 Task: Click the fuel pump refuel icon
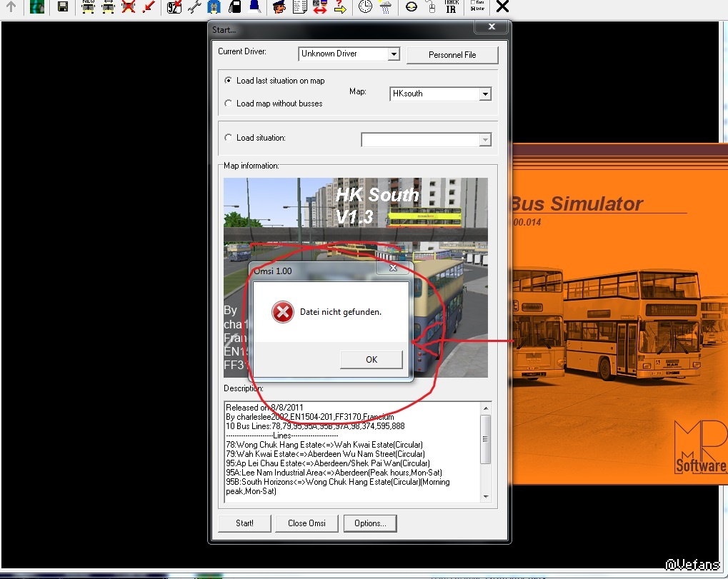(x=234, y=7)
